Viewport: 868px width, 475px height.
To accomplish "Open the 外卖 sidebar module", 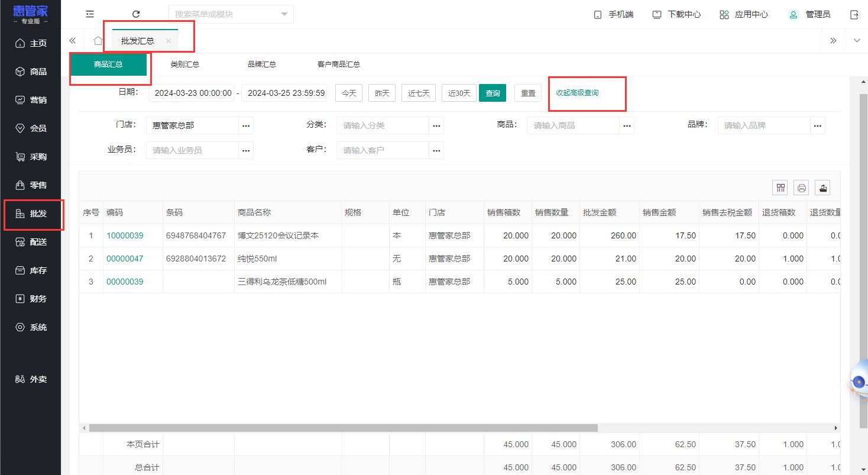I will point(31,379).
